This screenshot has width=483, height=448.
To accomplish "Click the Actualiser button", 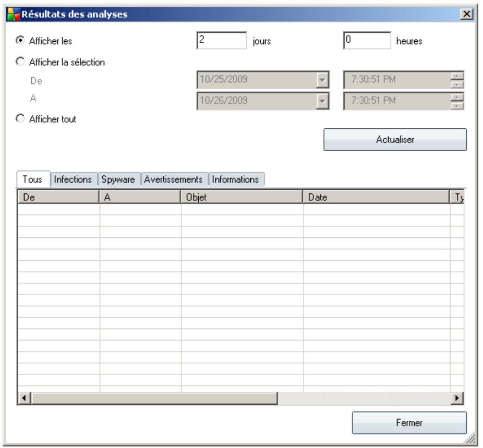I will point(395,139).
